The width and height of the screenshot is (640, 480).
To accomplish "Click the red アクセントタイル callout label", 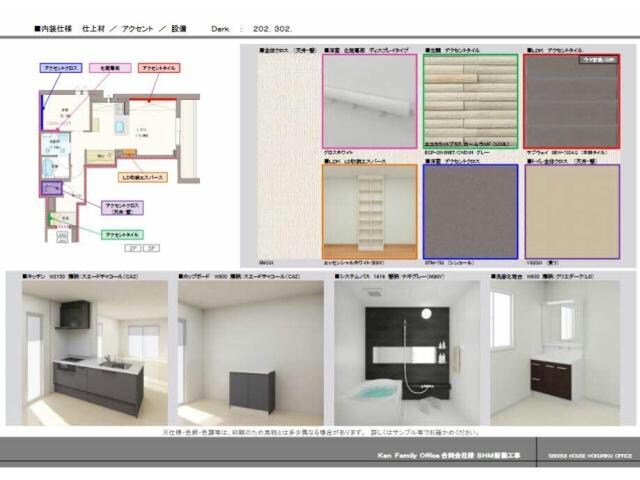I will tap(158, 67).
